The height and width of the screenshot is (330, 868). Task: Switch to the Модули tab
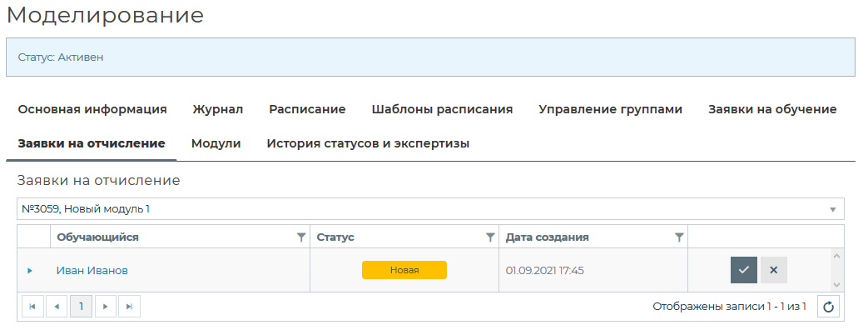[216, 143]
